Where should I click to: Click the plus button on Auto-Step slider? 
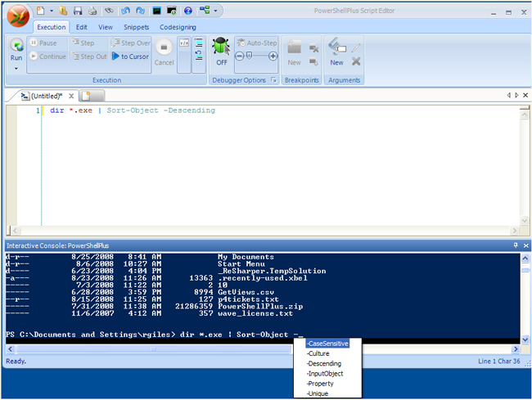pos(273,56)
